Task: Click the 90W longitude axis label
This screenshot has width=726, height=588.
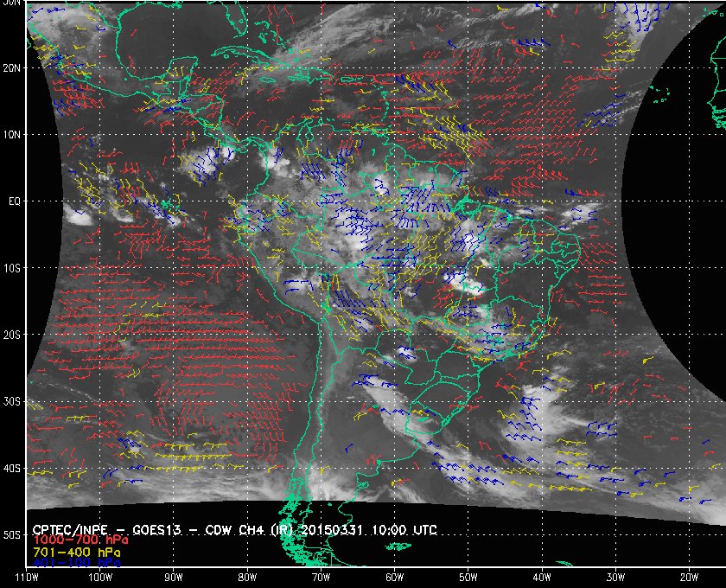Action: [174, 576]
